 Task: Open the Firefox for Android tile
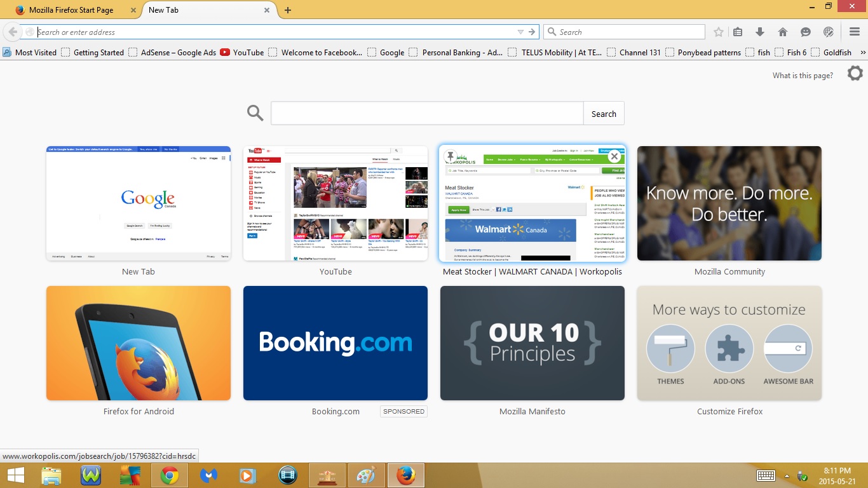click(x=139, y=343)
